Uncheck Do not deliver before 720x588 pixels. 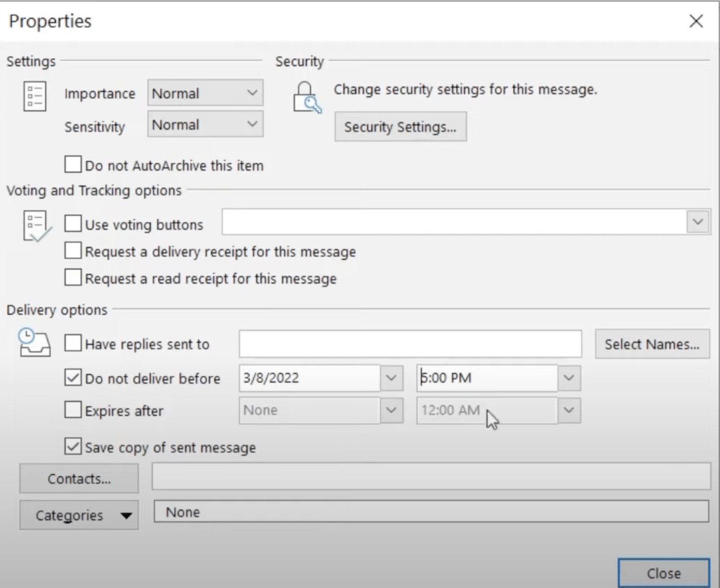(72, 378)
